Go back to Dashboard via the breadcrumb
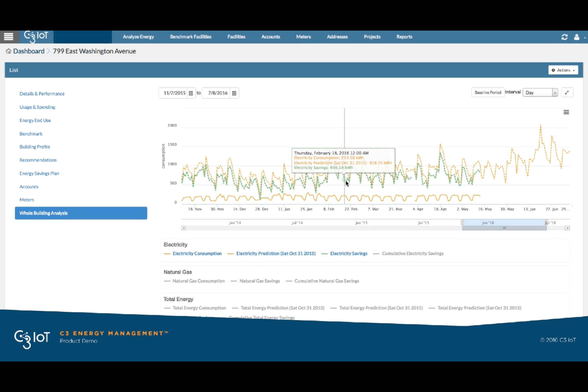 tap(29, 51)
